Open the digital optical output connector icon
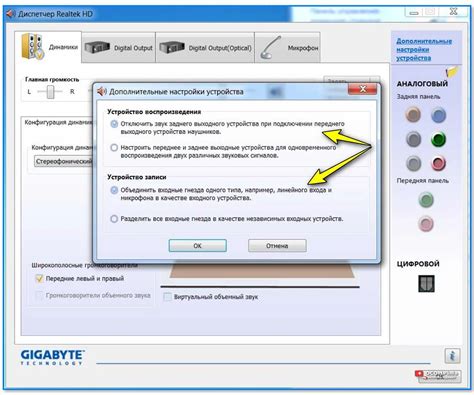The width and height of the screenshot is (474, 395). pos(426,284)
